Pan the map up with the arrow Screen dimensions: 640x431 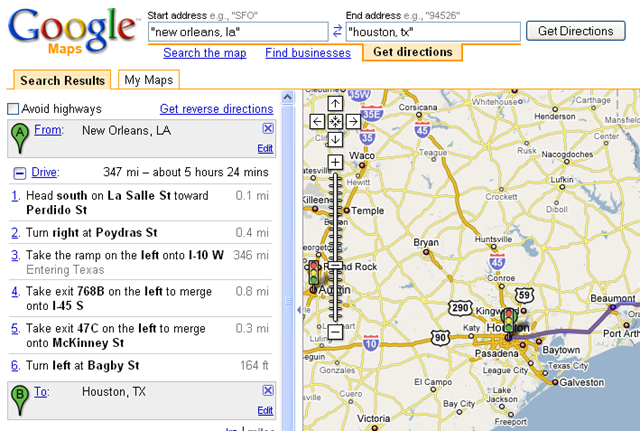point(335,103)
